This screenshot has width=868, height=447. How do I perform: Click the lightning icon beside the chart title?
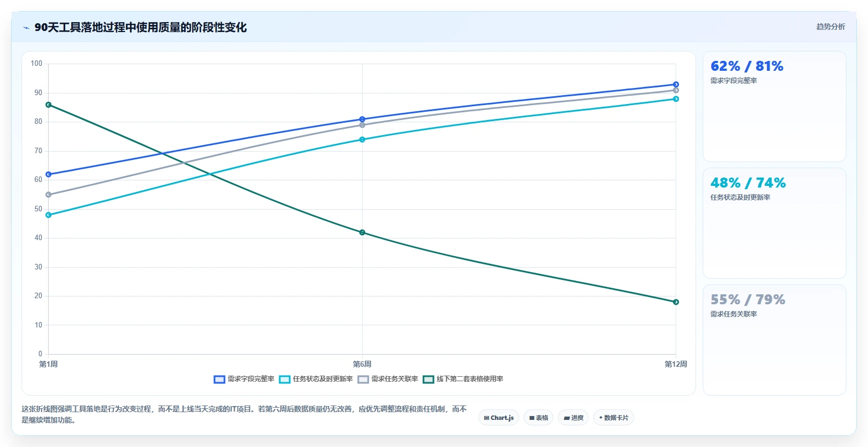point(26,28)
